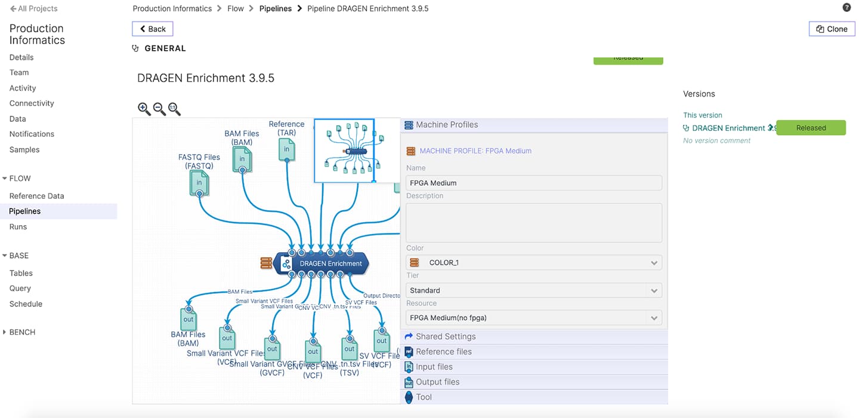The width and height of the screenshot is (868, 418).
Task: Click the Back button
Action: click(153, 29)
